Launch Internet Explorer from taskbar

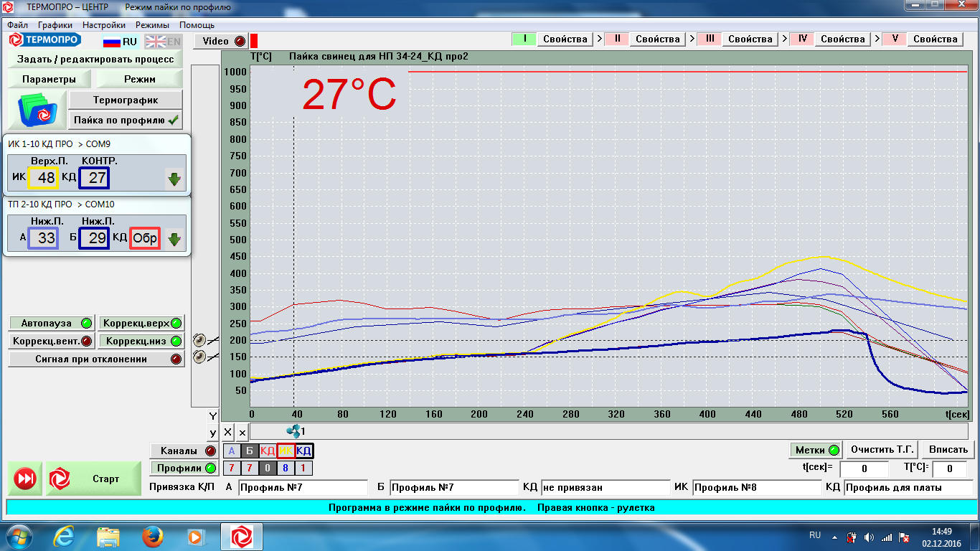[x=64, y=536]
